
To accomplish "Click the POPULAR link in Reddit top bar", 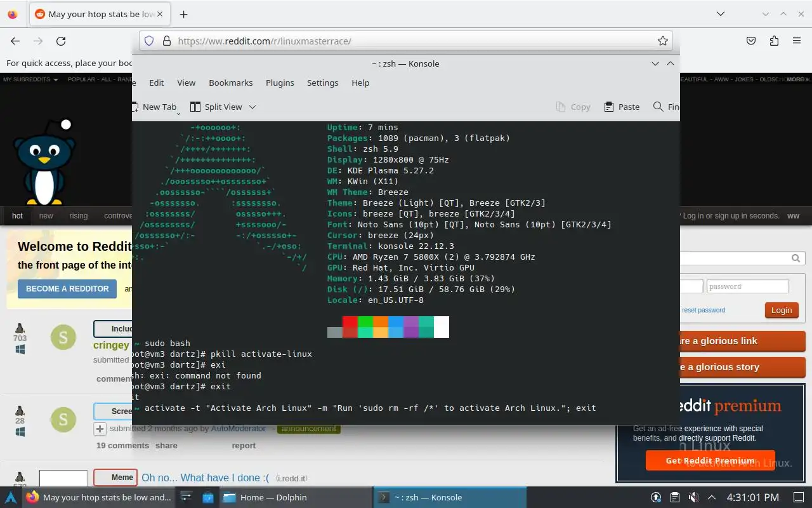I will tap(81, 79).
